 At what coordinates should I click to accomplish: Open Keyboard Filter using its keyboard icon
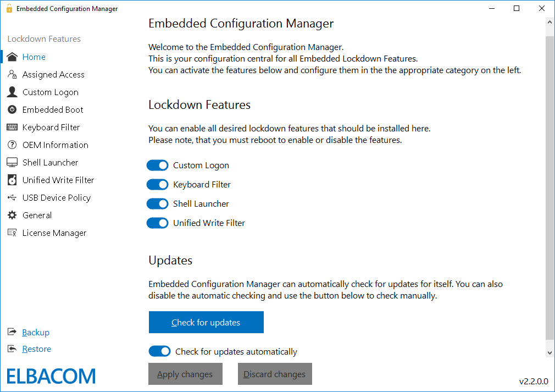click(x=12, y=127)
